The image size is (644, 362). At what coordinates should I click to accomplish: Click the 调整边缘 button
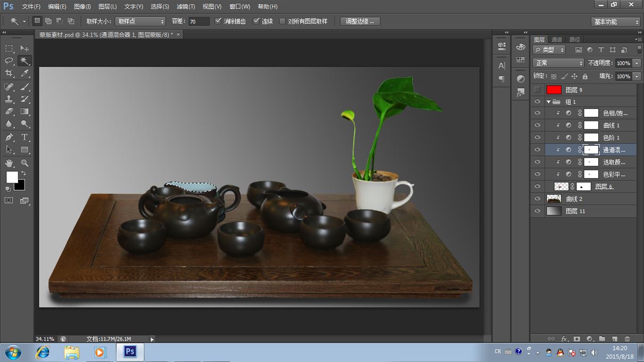360,21
